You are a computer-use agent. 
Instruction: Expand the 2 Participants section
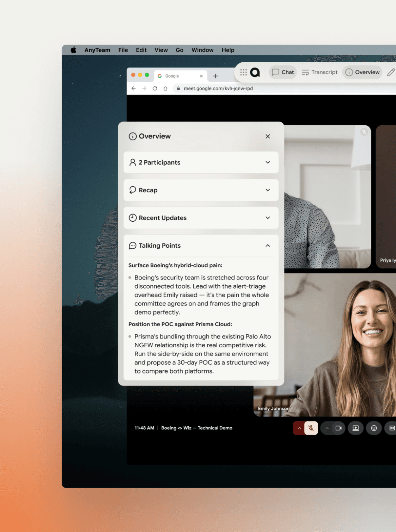pyautogui.click(x=201, y=162)
